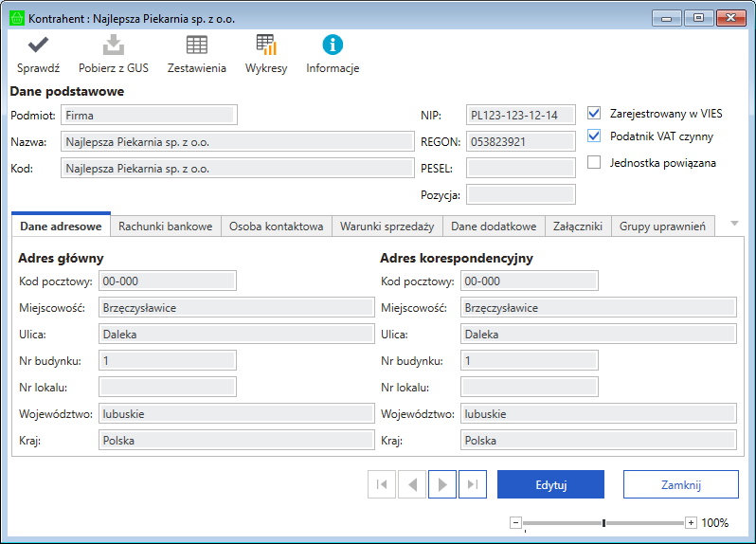Toggle Podatnik VAT czynny checkbox
The width and height of the screenshot is (756, 544).
pos(594,136)
